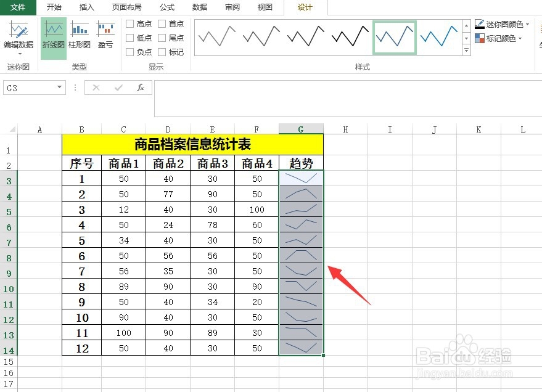Screen dimensions: 542x392
Task: Confirm formula entry with checkmark icon
Action: [x=118, y=88]
